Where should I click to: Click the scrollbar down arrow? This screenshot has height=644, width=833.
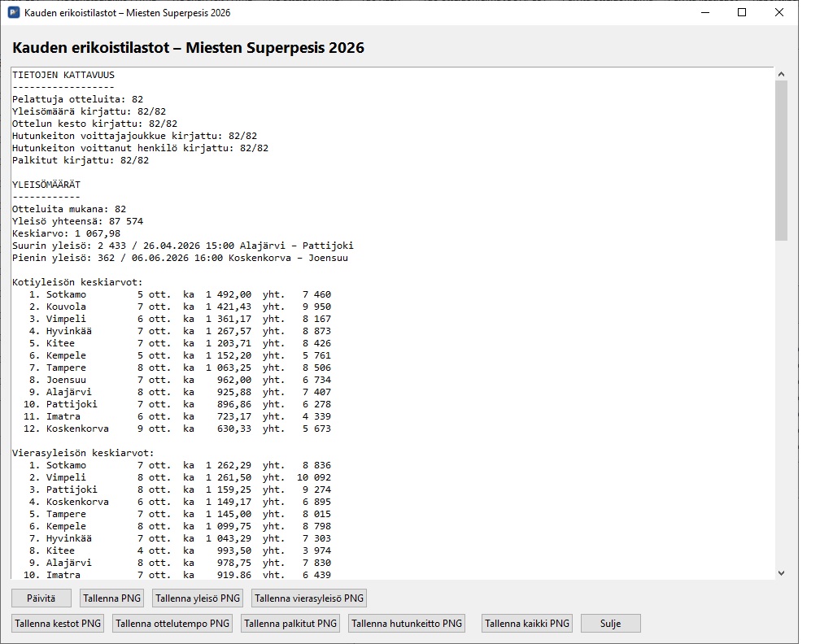781,573
